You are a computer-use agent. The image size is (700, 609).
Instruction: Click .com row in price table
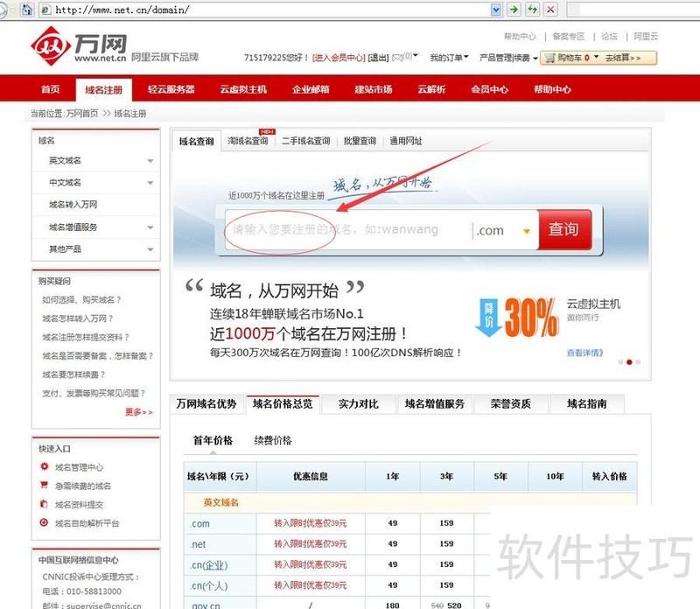pyautogui.click(x=337, y=523)
